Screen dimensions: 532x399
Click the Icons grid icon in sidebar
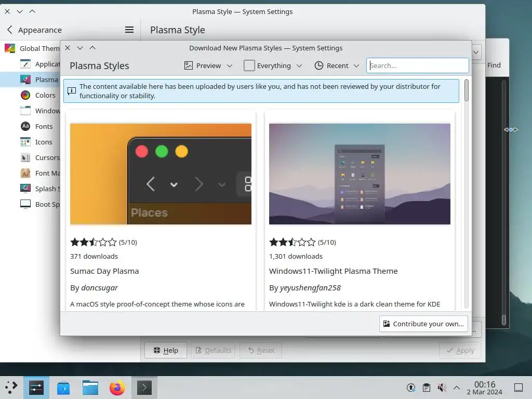(x=25, y=142)
